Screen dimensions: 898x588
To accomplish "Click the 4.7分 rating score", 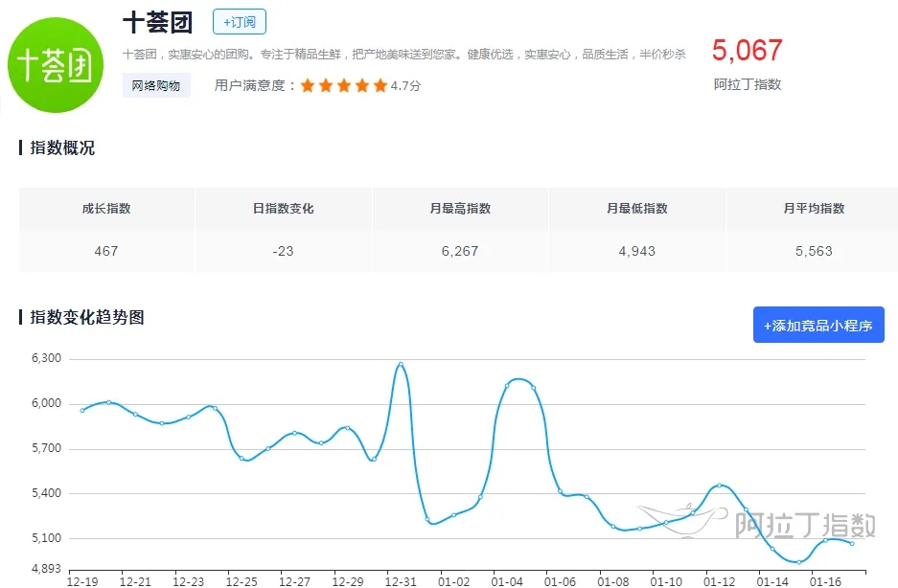I will pyautogui.click(x=406, y=86).
